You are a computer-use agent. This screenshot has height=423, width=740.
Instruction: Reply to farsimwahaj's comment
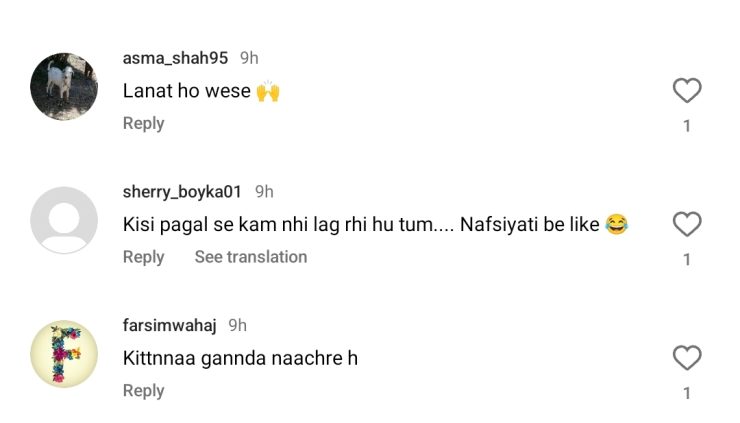[143, 390]
